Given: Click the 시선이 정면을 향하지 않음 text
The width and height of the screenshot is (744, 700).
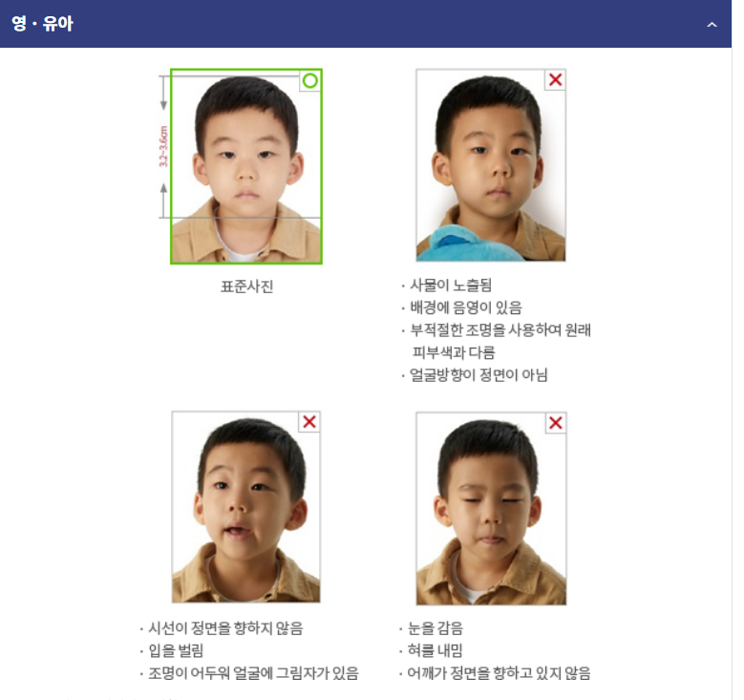Looking at the screenshot, I should (225, 627).
